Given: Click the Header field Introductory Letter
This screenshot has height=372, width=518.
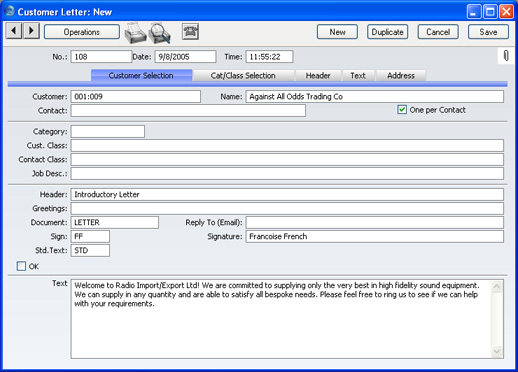Looking at the screenshot, I should [x=287, y=195].
